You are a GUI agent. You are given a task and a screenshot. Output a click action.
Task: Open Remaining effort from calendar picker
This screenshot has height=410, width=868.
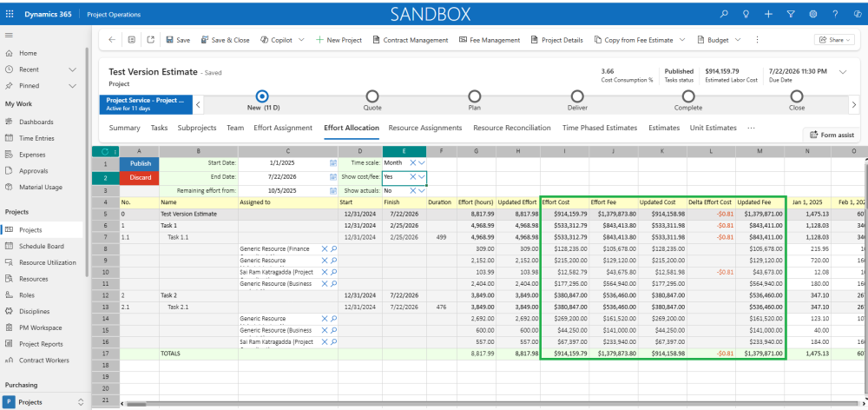333,190
